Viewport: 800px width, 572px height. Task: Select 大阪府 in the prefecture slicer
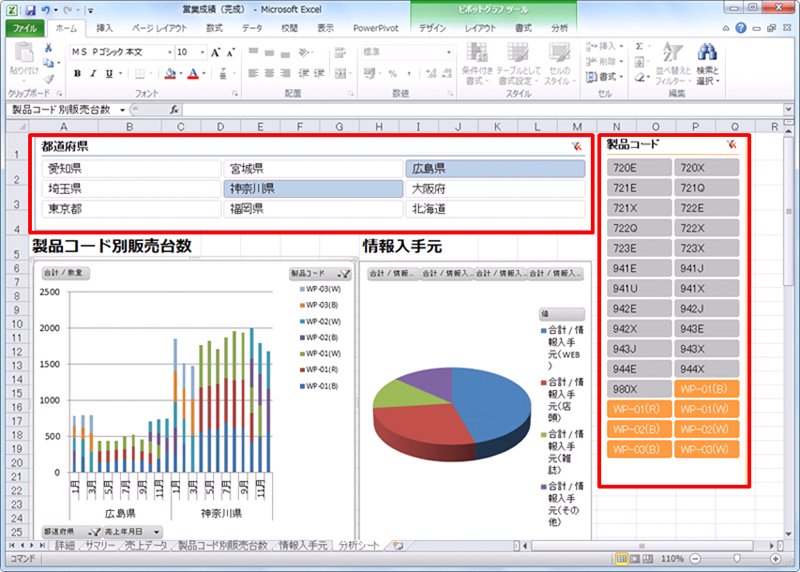(495, 189)
